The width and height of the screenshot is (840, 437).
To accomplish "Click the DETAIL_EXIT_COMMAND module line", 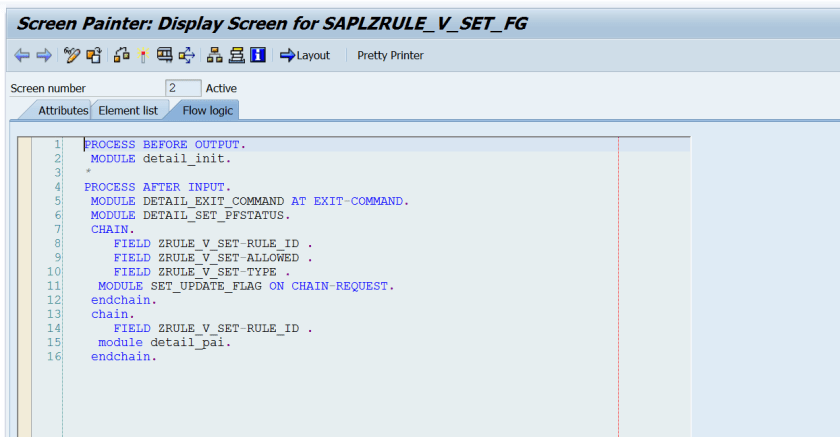I will 250,201.
